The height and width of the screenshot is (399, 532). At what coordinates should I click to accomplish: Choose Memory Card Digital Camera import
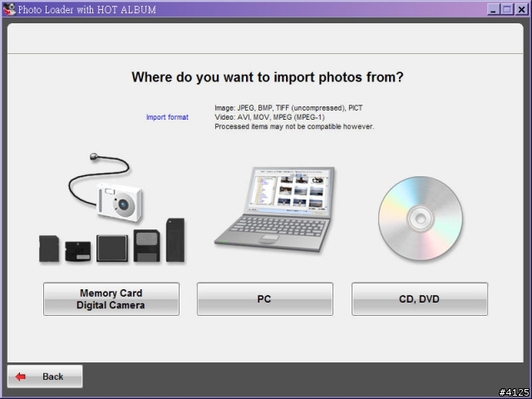pyautogui.click(x=111, y=299)
